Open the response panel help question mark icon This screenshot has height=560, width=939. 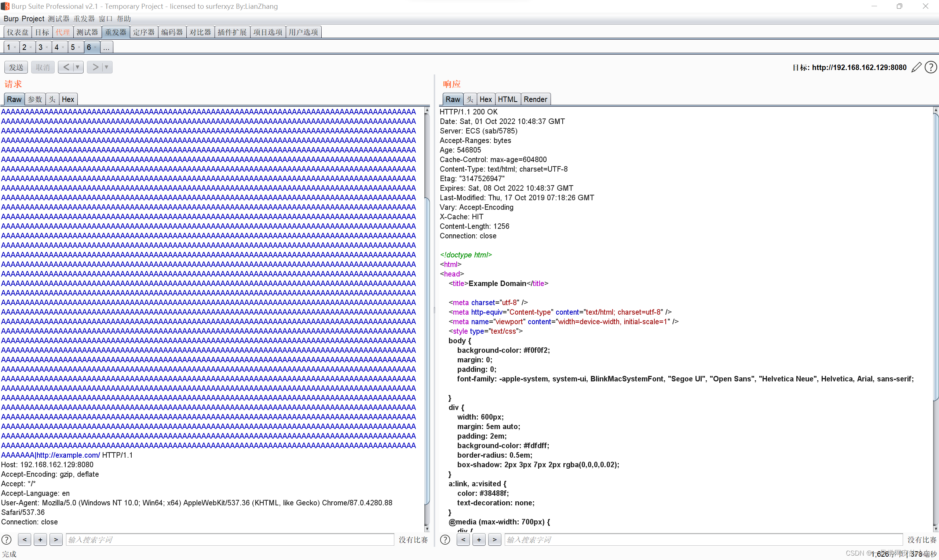point(445,539)
